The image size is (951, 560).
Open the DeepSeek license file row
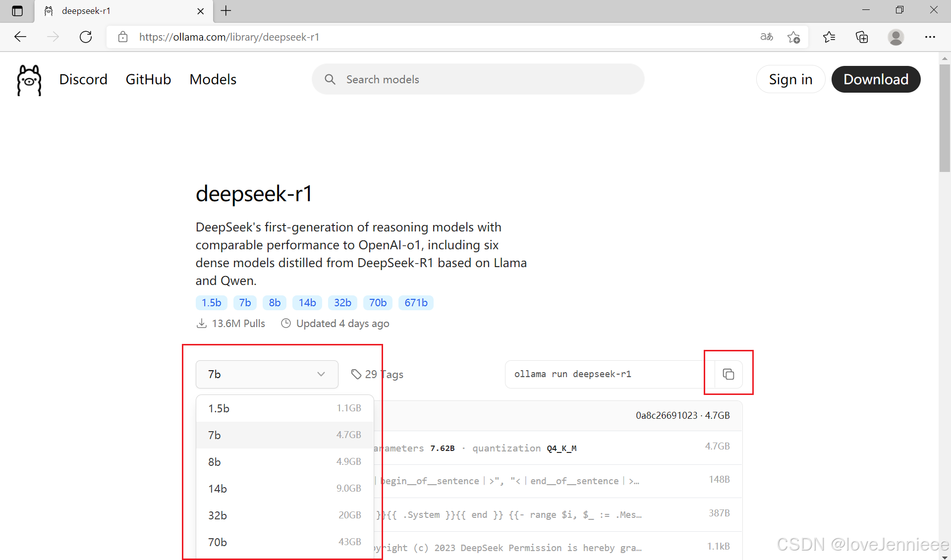pyautogui.click(x=558, y=546)
